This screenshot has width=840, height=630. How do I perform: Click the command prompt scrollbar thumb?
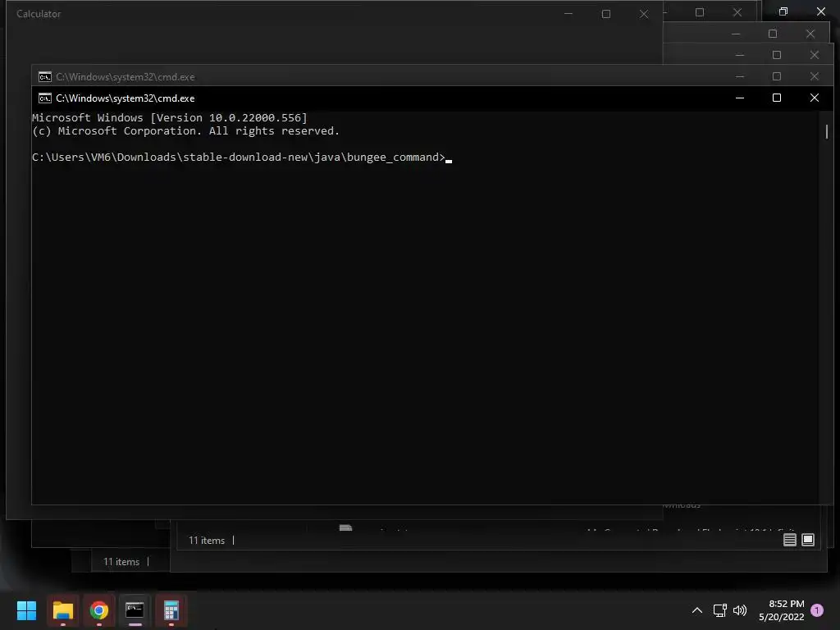tap(827, 131)
